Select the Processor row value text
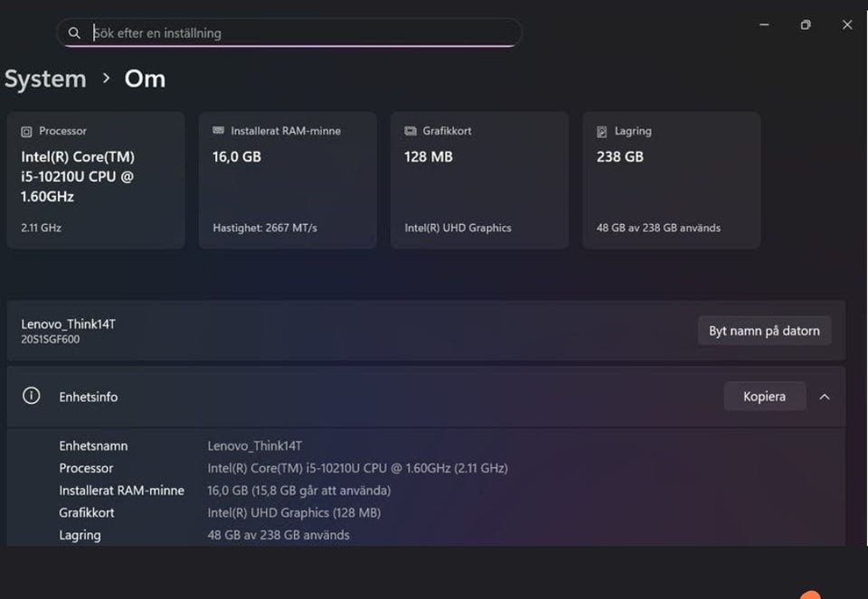The image size is (868, 599). point(358,468)
